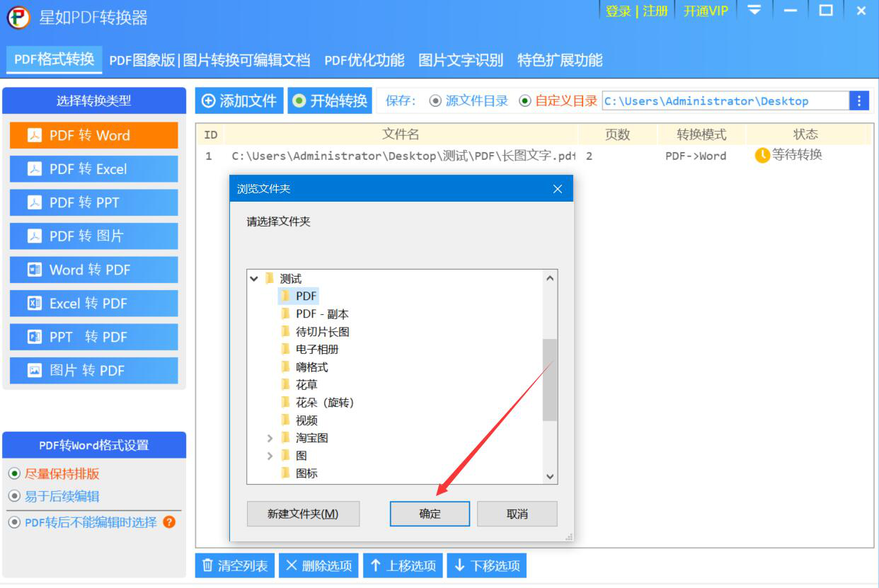The width and height of the screenshot is (879, 588).
Task: Click the PDF->Word conversion mode cell
Action: 696,156
